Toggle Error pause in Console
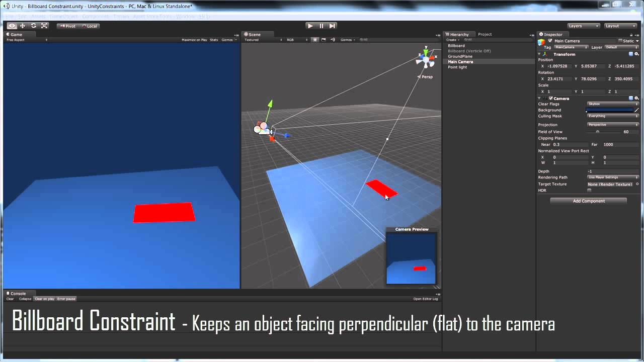The width and height of the screenshot is (644, 362). [x=66, y=299]
